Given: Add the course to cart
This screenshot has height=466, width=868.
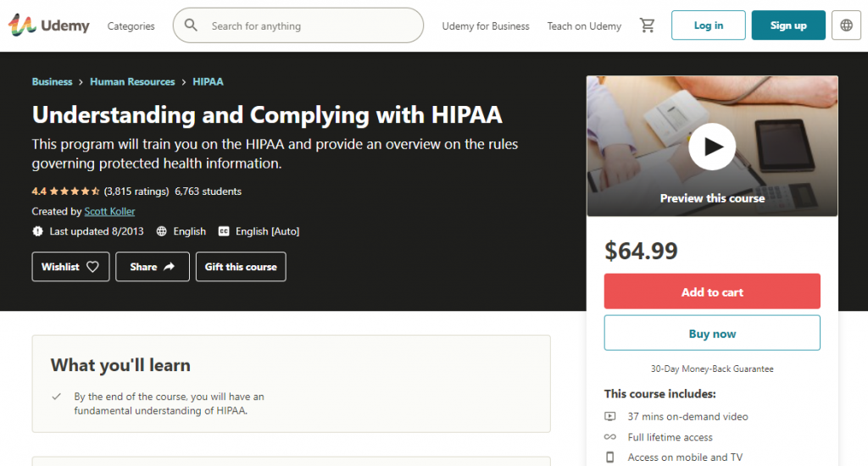Looking at the screenshot, I should point(712,291).
